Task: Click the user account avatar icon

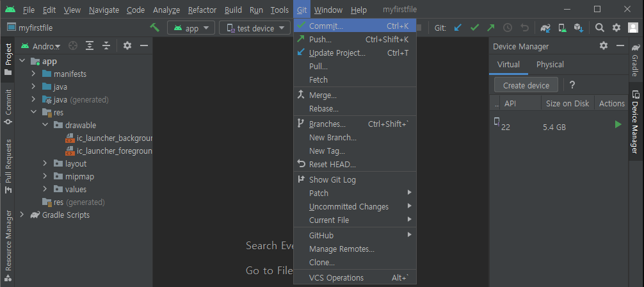Action: 633,28
